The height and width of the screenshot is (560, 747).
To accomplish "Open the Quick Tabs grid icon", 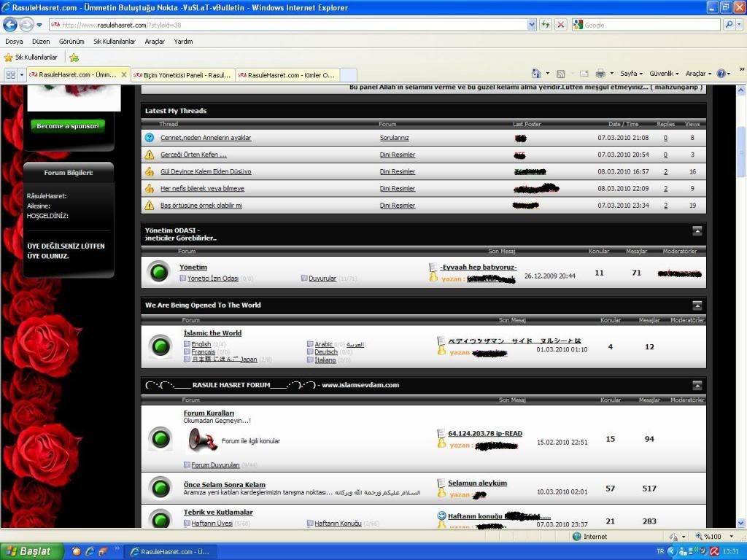I will click(11, 74).
